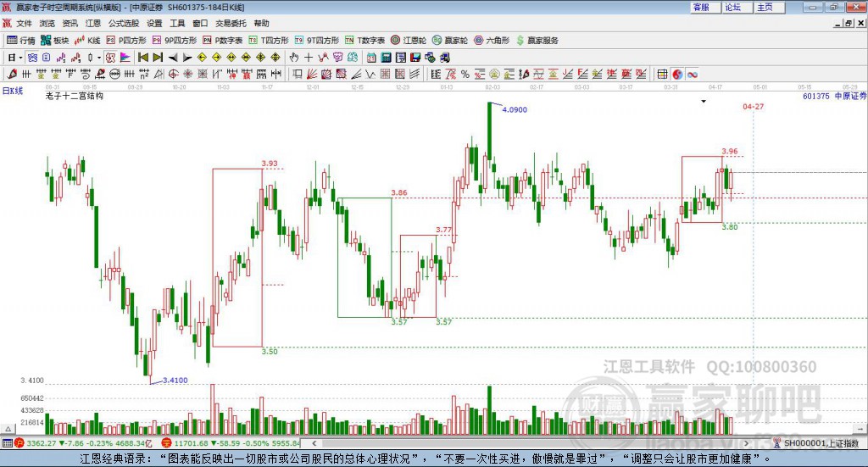Screen dimensions: 868x467
Task: Open the P数字表 number table
Action: (223, 41)
